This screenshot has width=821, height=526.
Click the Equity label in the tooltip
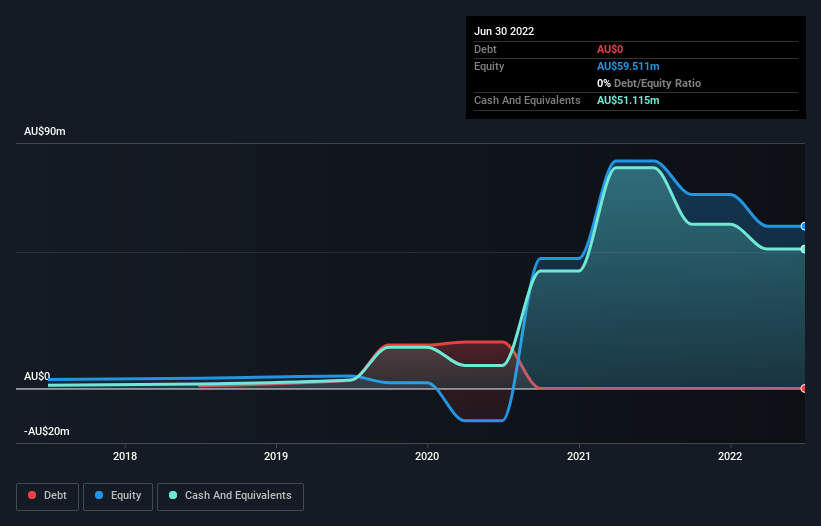pyautogui.click(x=489, y=66)
